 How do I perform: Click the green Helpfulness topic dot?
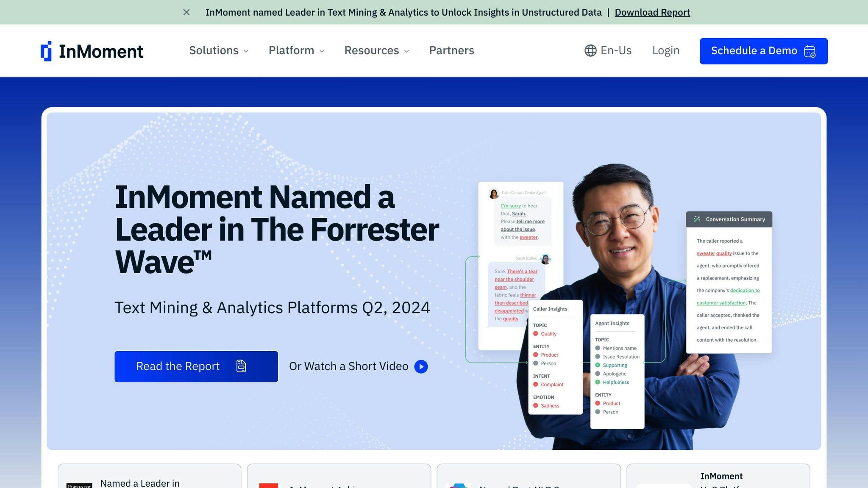coord(598,382)
